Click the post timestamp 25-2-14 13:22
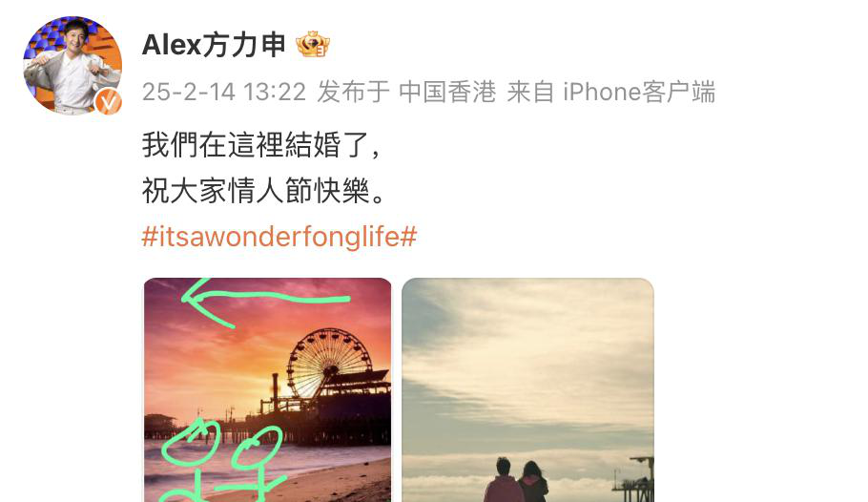Image resolution: width=868 pixels, height=502 pixels. [223, 92]
